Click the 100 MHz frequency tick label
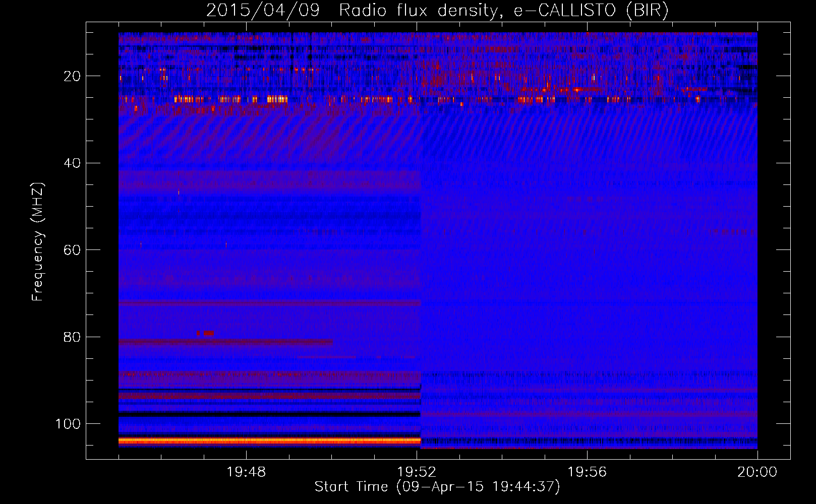Screen dimensions: 816x504 [x=68, y=424]
